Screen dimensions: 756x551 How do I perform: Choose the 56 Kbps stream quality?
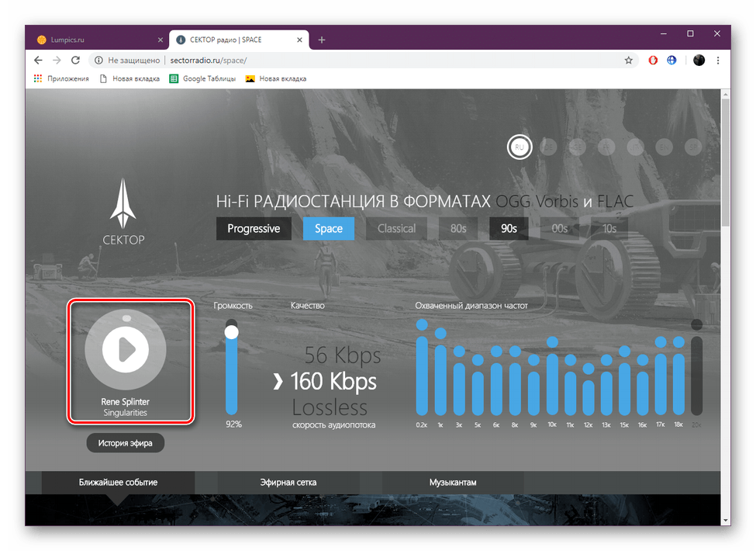[x=343, y=355]
